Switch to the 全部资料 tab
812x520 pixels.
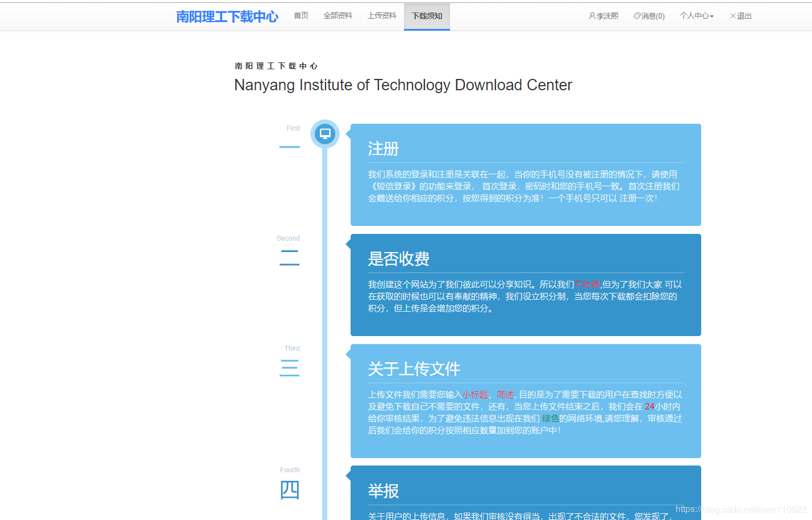(338, 15)
